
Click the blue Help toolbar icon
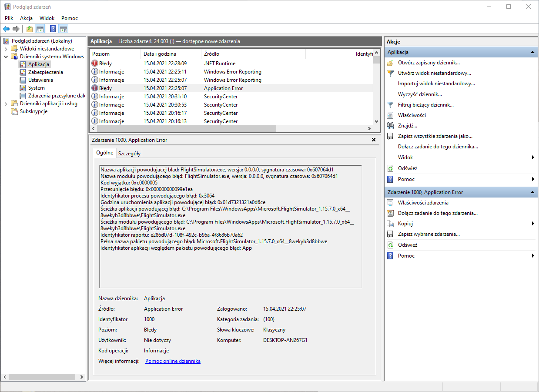click(x=53, y=29)
